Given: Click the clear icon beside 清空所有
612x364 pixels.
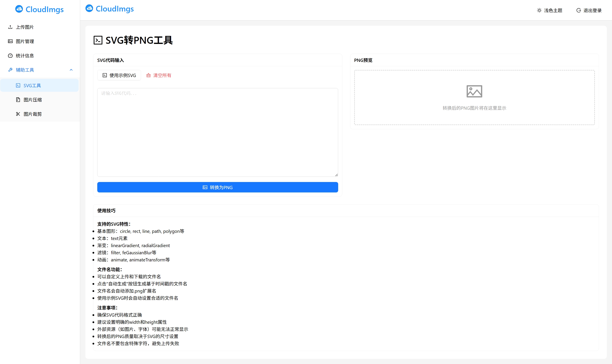Looking at the screenshot, I should (x=149, y=75).
